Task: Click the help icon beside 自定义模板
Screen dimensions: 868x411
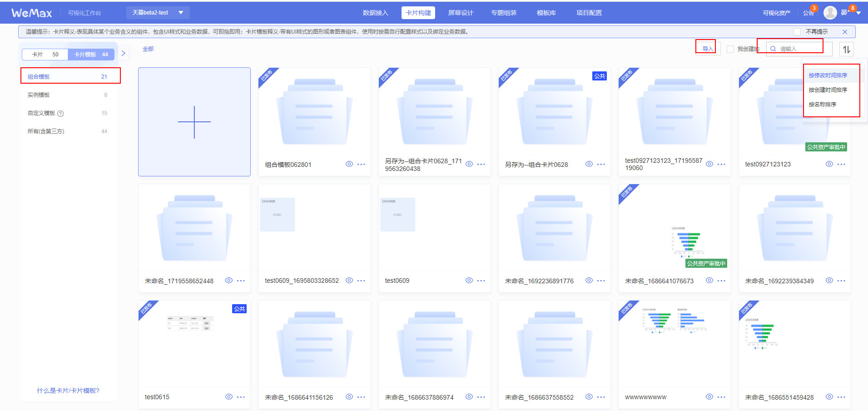Action: [60, 114]
